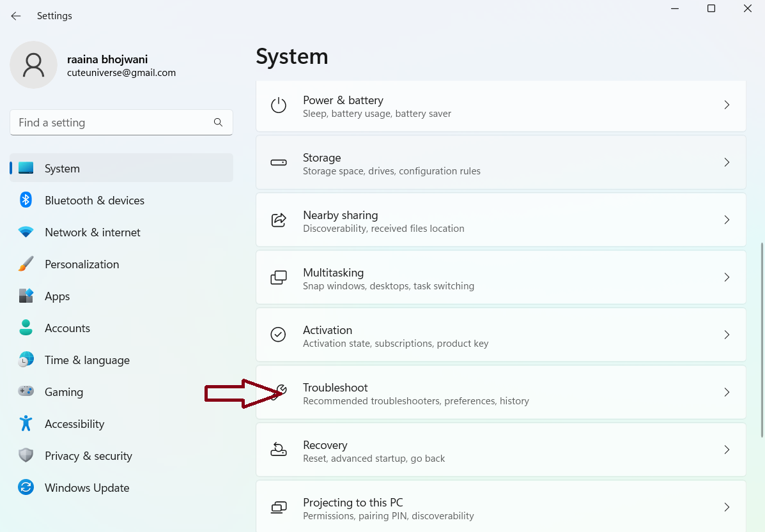This screenshot has height=532, width=765.
Task: Click the user profile avatar picture
Action: [33, 65]
